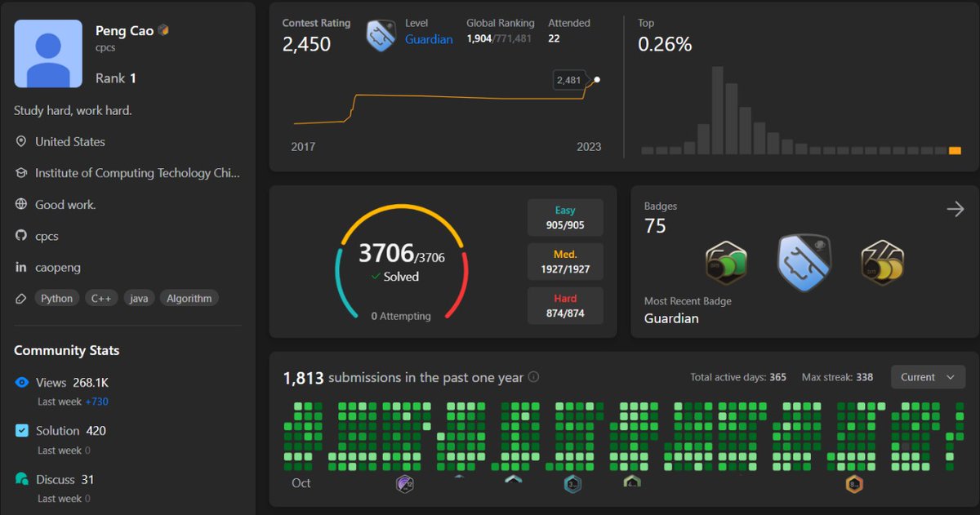Click the globe website icon
Image resolution: width=980 pixels, height=515 pixels.
point(21,205)
